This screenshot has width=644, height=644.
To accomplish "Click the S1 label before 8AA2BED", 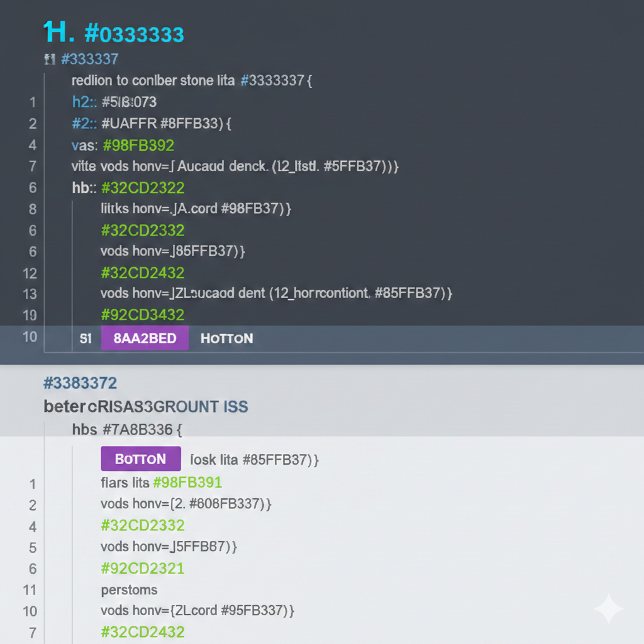I will pos(86,338).
